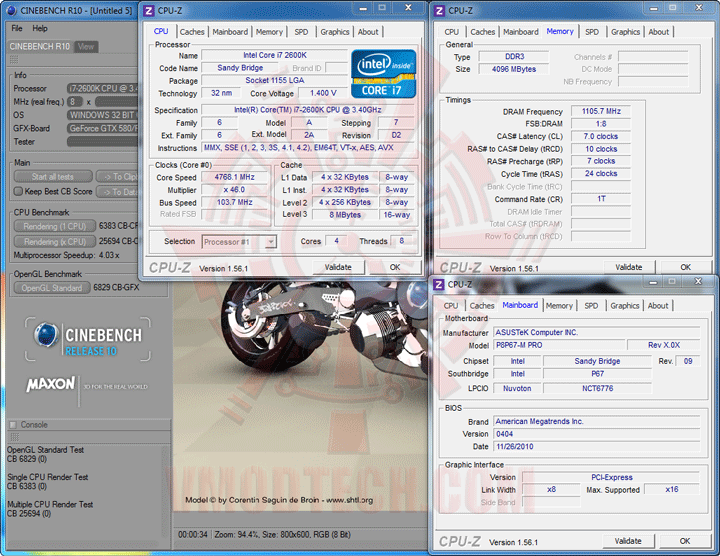This screenshot has width=720, height=556.
Task: Select Memory tab in the CPU-Z Mainboard window
Action: (559, 306)
